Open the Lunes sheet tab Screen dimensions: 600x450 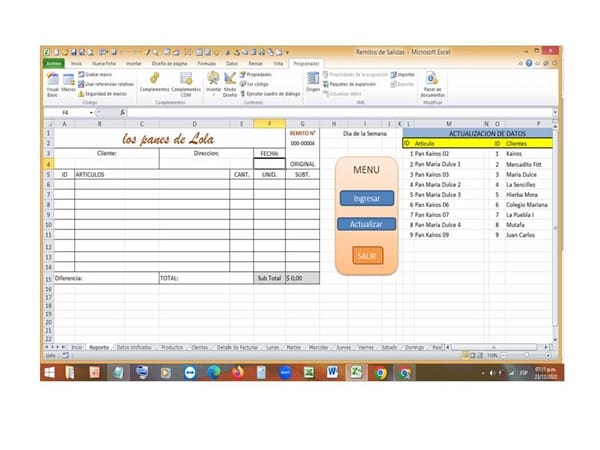272,347
